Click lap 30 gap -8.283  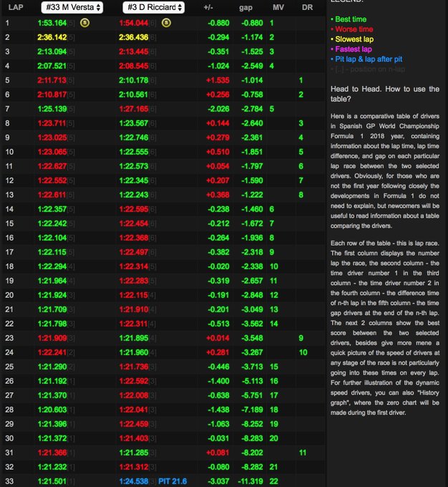coord(252,438)
